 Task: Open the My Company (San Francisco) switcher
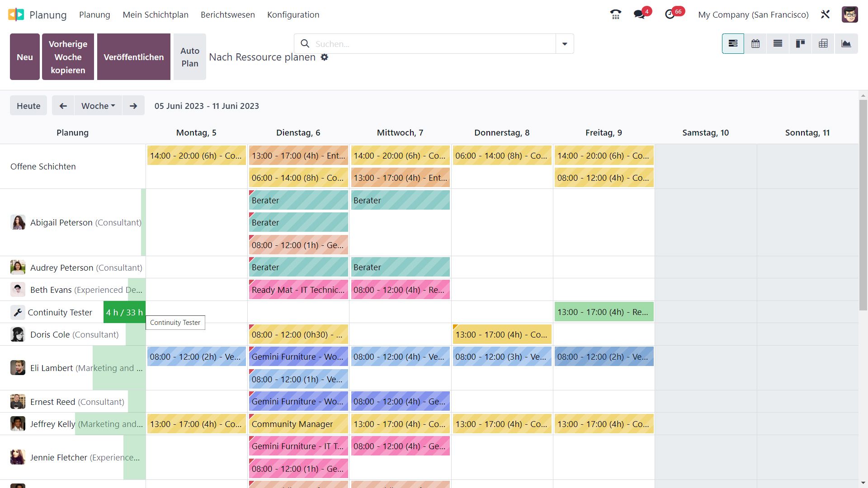[x=753, y=14]
